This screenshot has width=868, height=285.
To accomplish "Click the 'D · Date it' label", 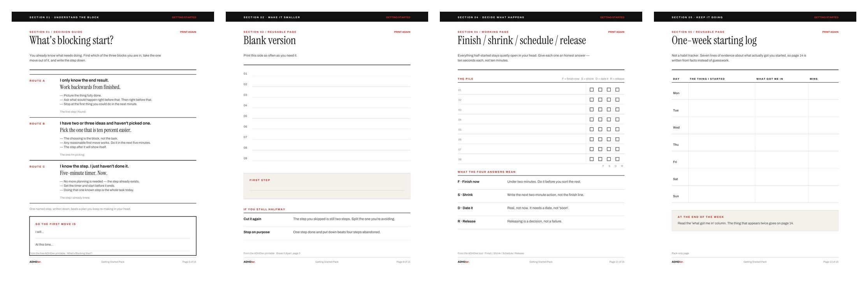I will (466, 208).
